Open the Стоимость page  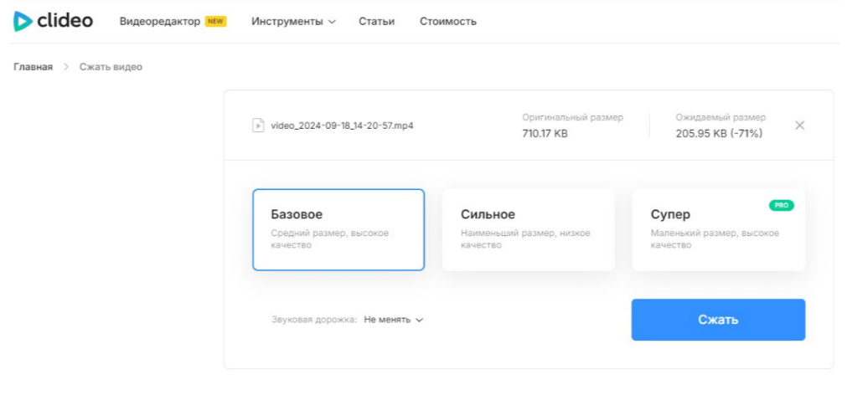(x=448, y=22)
